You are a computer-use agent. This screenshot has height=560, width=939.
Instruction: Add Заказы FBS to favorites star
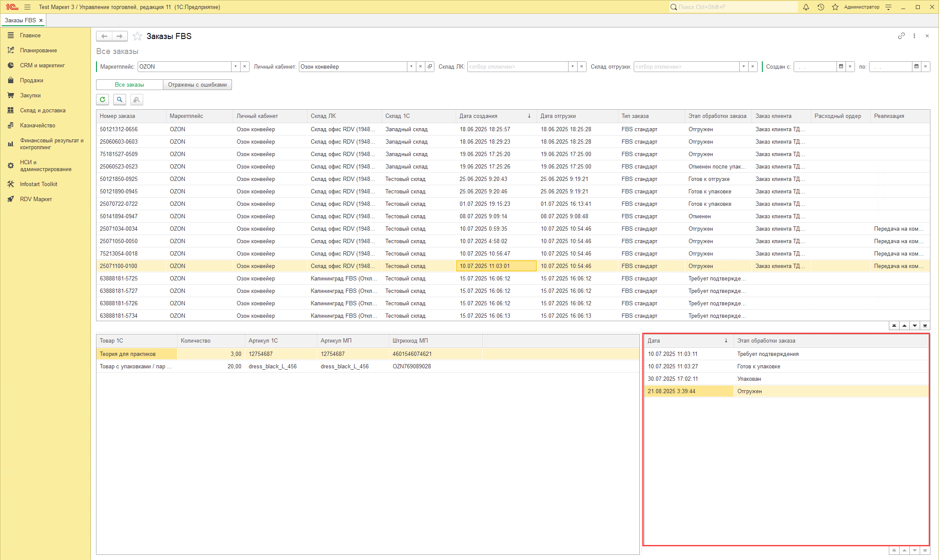click(x=137, y=36)
